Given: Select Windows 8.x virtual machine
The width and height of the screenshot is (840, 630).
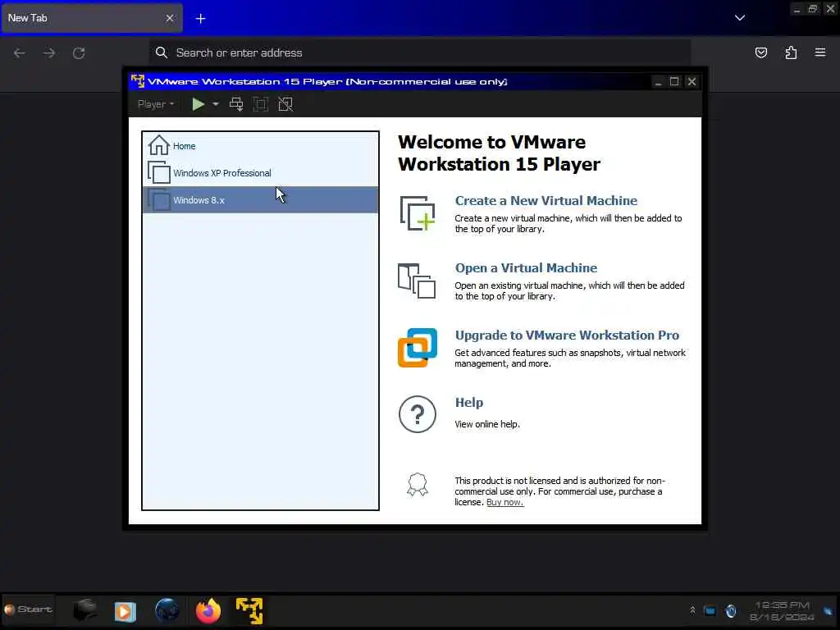Looking at the screenshot, I should click(x=260, y=200).
